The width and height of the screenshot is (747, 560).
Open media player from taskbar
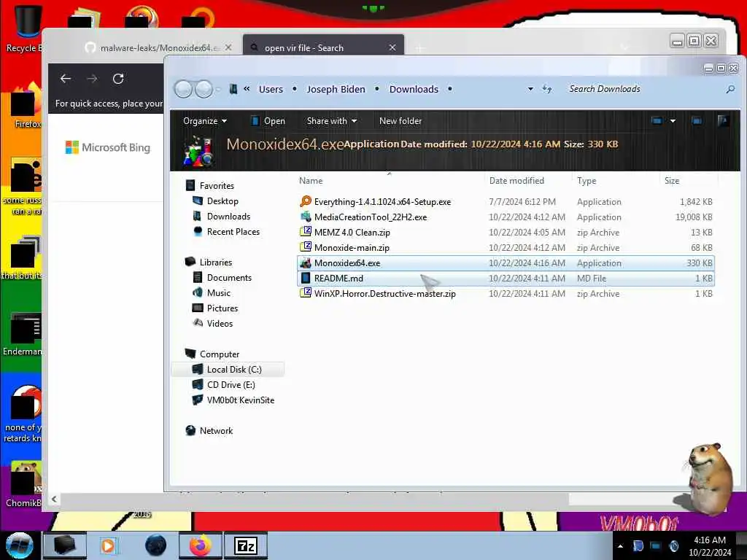pos(109,545)
